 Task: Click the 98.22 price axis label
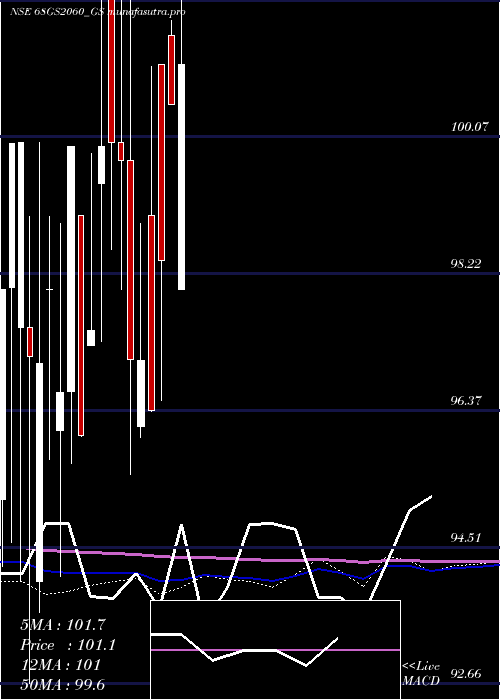click(x=466, y=264)
